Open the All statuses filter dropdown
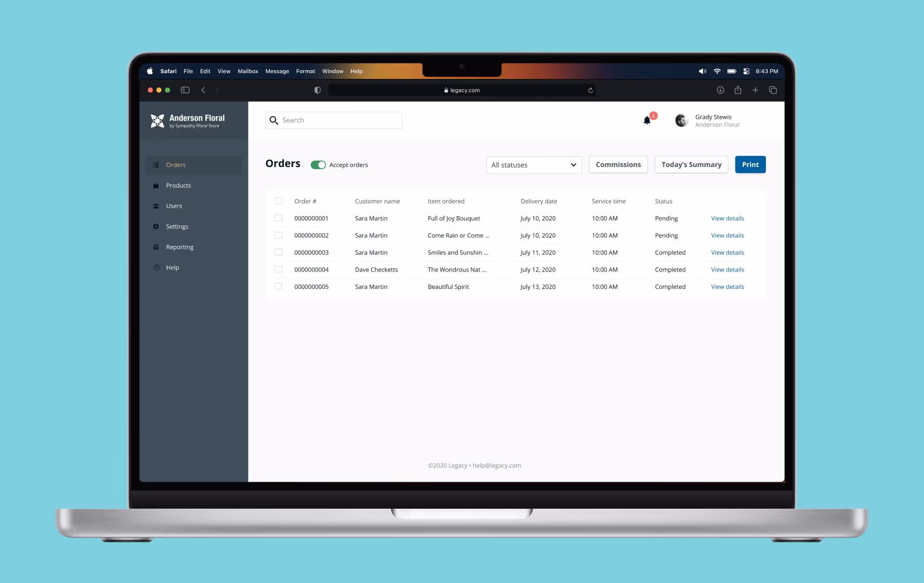The height and width of the screenshot is (583, 924). click(534, 164)
